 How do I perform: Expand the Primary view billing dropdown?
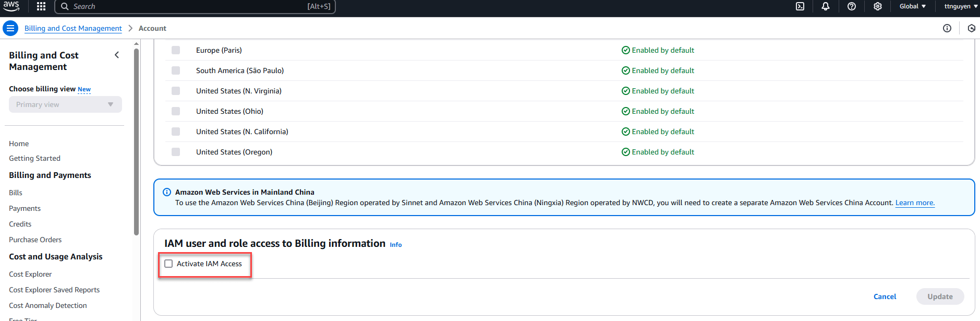65,104
